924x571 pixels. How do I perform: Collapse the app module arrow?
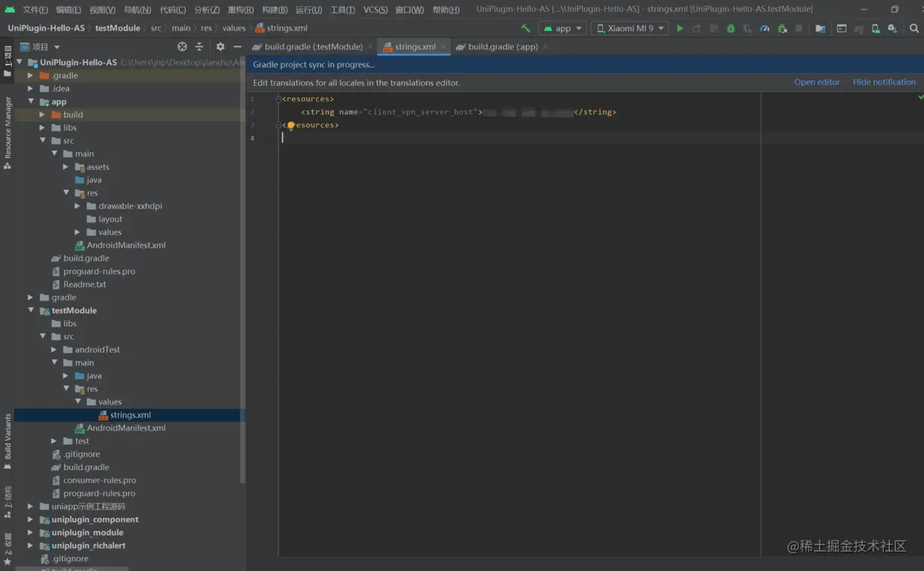click(31, 101)
